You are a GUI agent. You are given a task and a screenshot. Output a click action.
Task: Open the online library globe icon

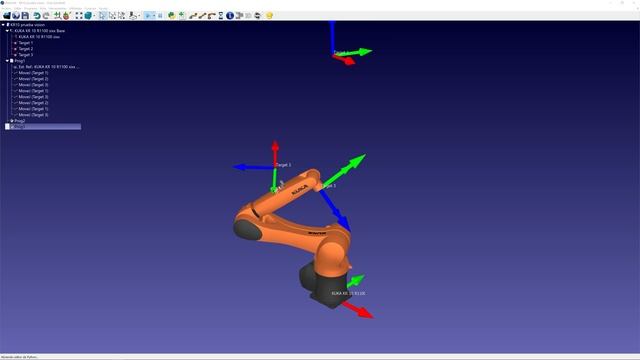pyautogui.click(x=16, y=16)
